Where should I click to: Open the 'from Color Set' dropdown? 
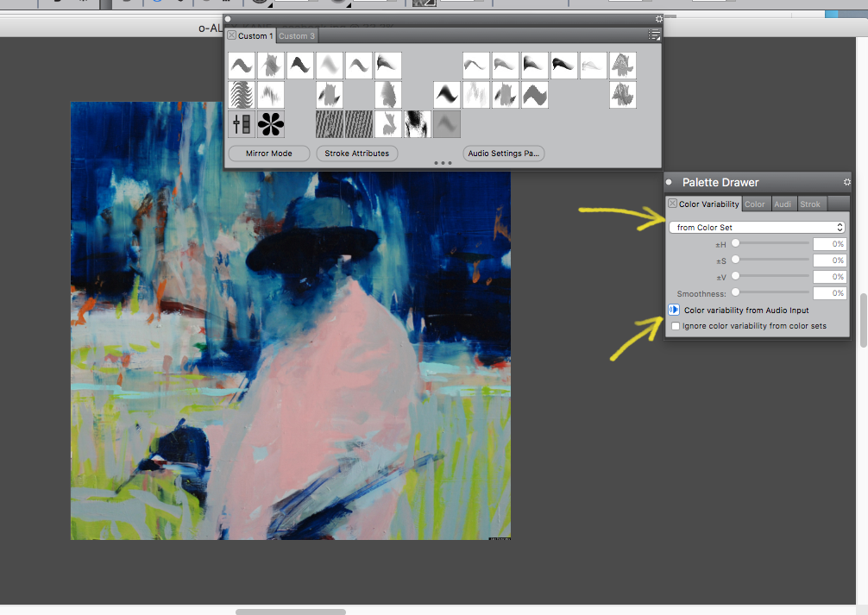coord(757,228)
